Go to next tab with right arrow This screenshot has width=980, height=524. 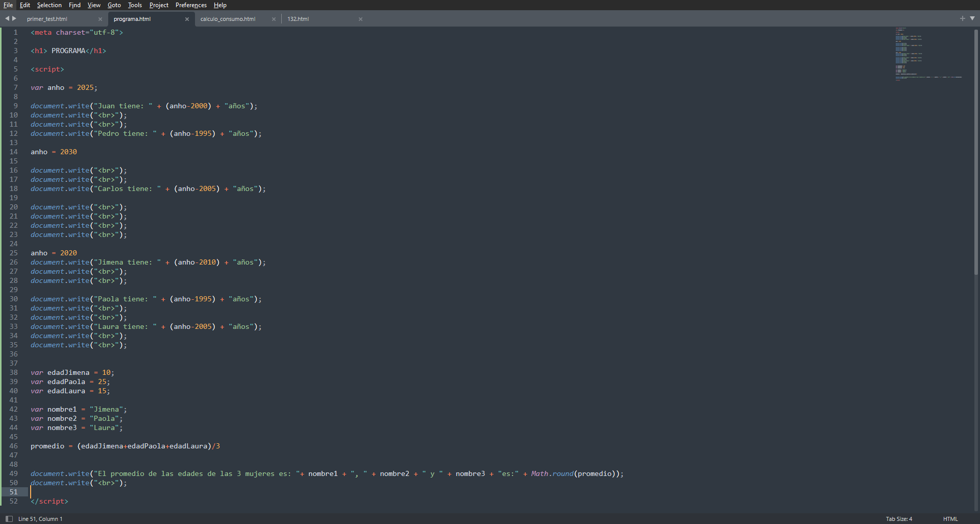click(x=14, y=18)
